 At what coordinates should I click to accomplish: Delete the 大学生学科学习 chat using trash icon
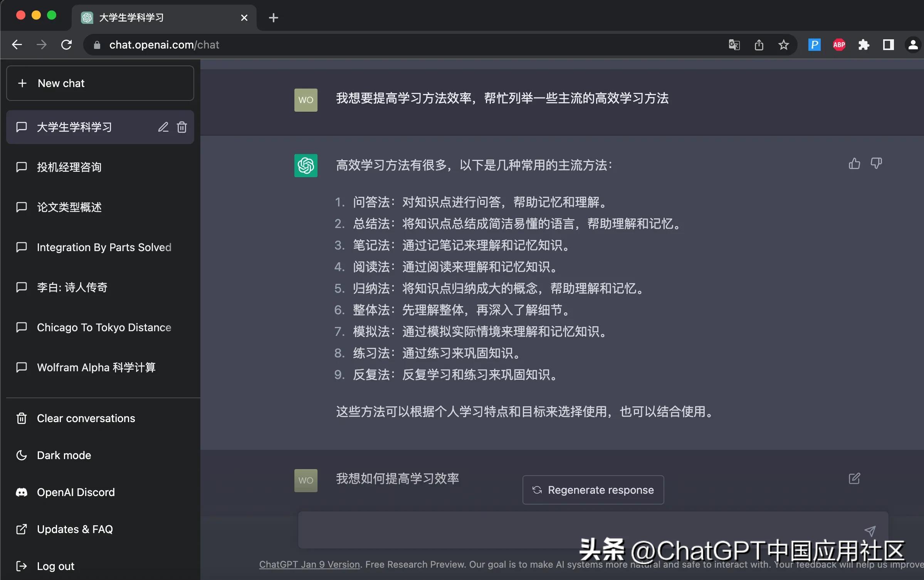[181, 127]
